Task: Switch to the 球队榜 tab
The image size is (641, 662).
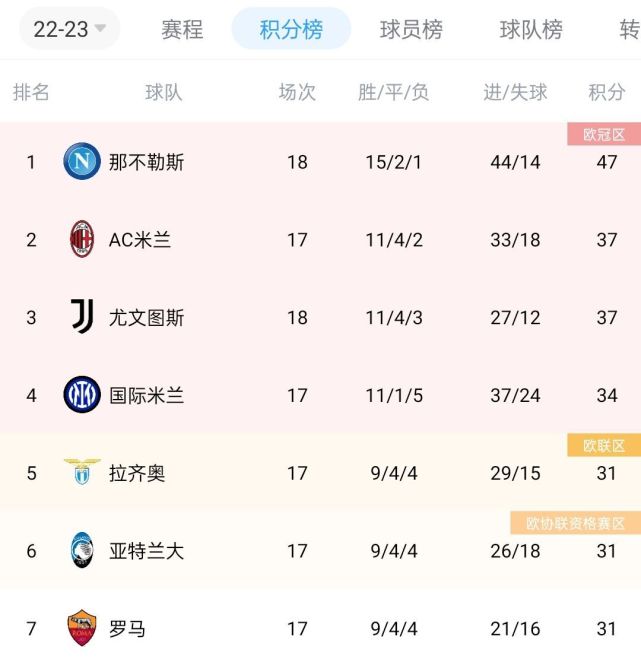Action: 531,29
